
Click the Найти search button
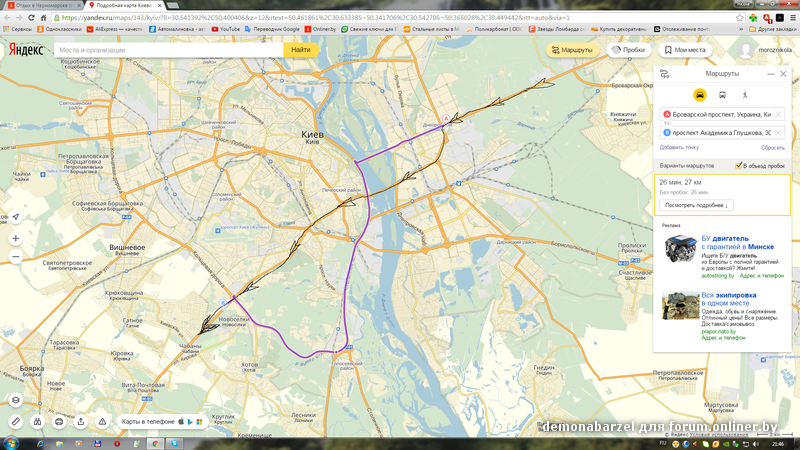click(301, 50)
